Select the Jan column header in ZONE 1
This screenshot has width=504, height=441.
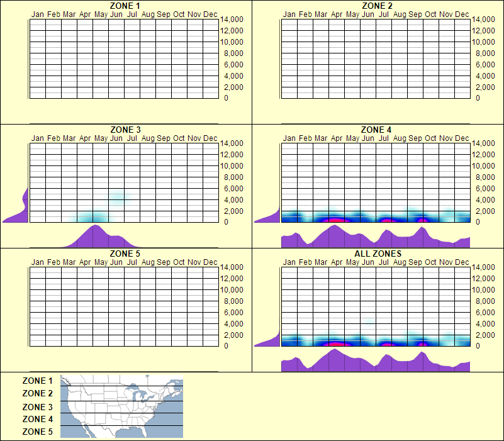click(x=36, y=14)
